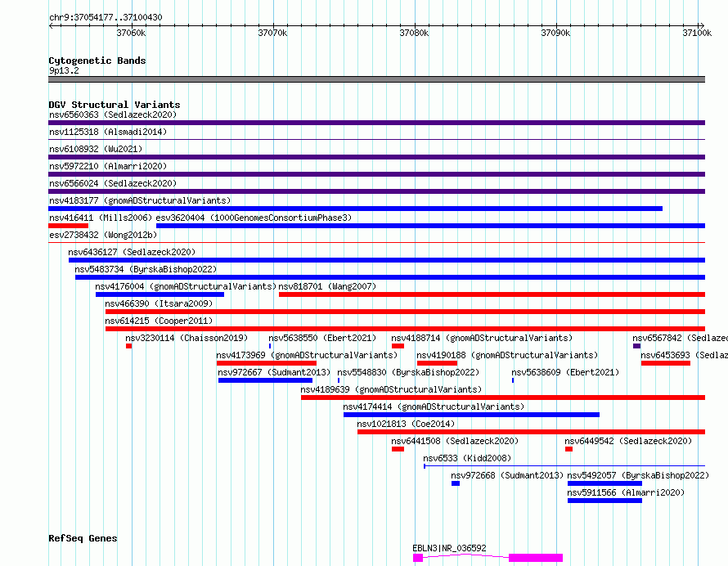The height and width of the screenshot is (566, 728).
Task: Select the red nsv4190188 gnomAD bar
Action: [438, 363]
